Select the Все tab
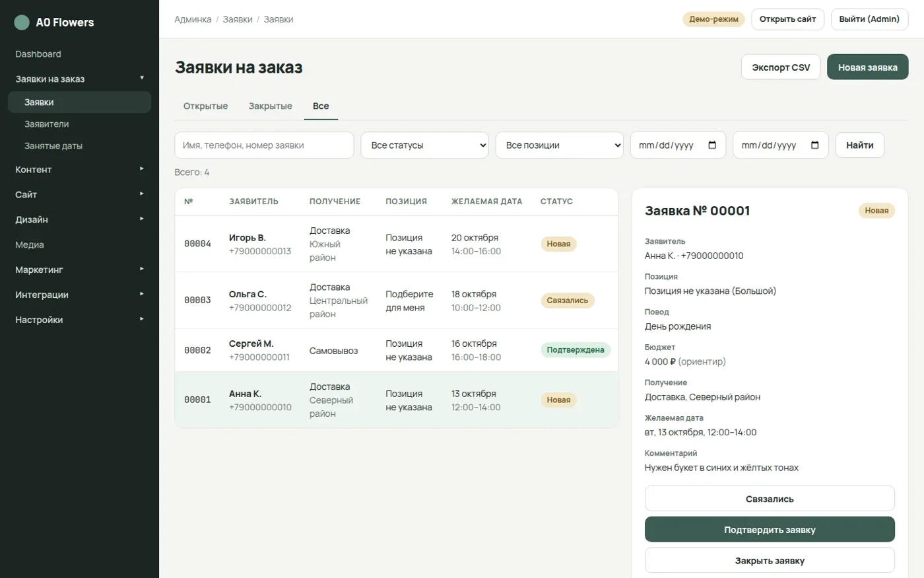This screenshot has width=924, height=578. pyautogui.click(x=321, y=106)
